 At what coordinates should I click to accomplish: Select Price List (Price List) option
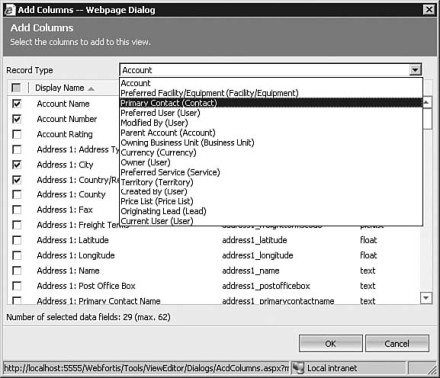271,201
